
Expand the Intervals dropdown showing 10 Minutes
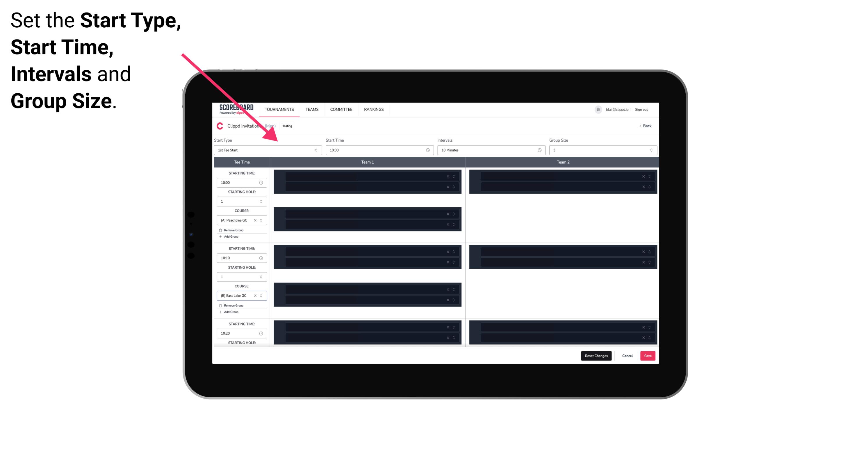pos(489,150)
